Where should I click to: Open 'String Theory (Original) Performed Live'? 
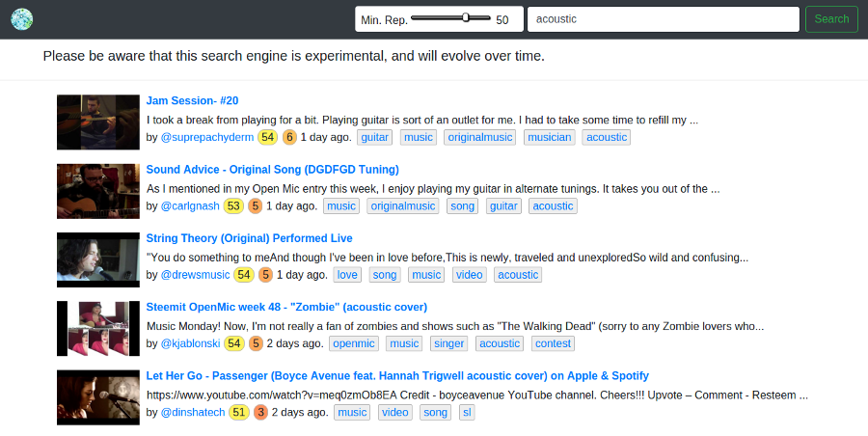pyautogui.click(x=249, y=238)
